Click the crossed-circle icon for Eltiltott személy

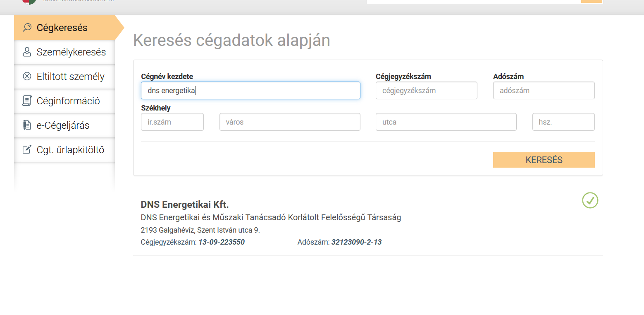27,77
